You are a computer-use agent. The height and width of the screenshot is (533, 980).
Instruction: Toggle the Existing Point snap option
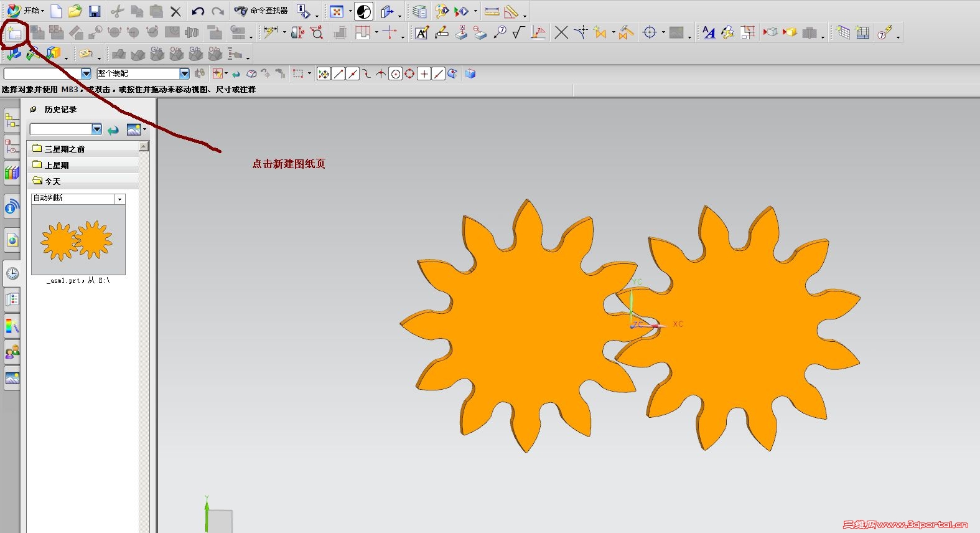424,74
